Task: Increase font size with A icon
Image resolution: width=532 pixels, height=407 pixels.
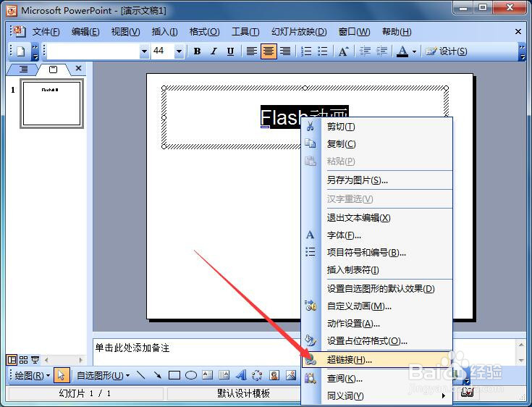Action: 343,51
